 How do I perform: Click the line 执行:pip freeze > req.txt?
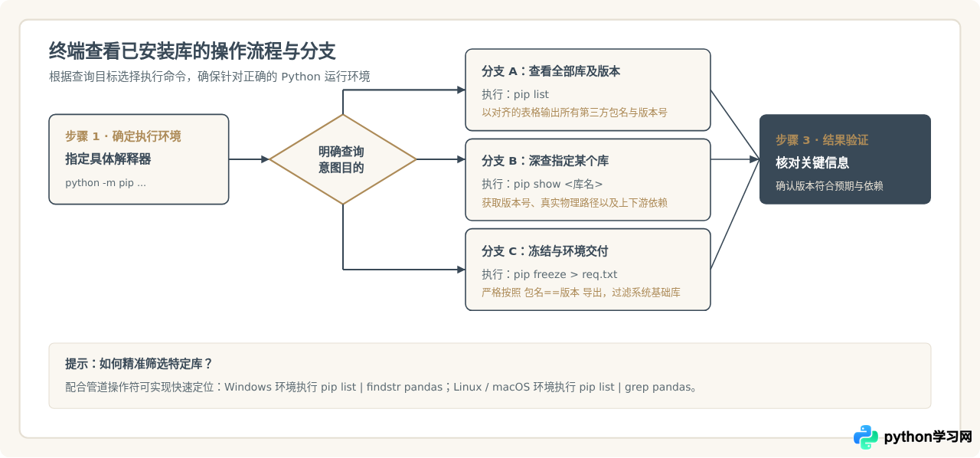coord(549,274)
